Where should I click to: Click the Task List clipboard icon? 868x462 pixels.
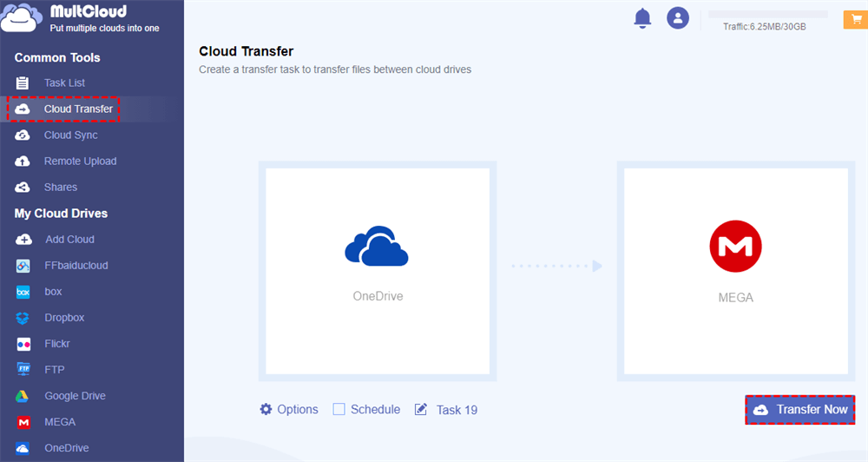pyautogui.click(x=23, y=83)
